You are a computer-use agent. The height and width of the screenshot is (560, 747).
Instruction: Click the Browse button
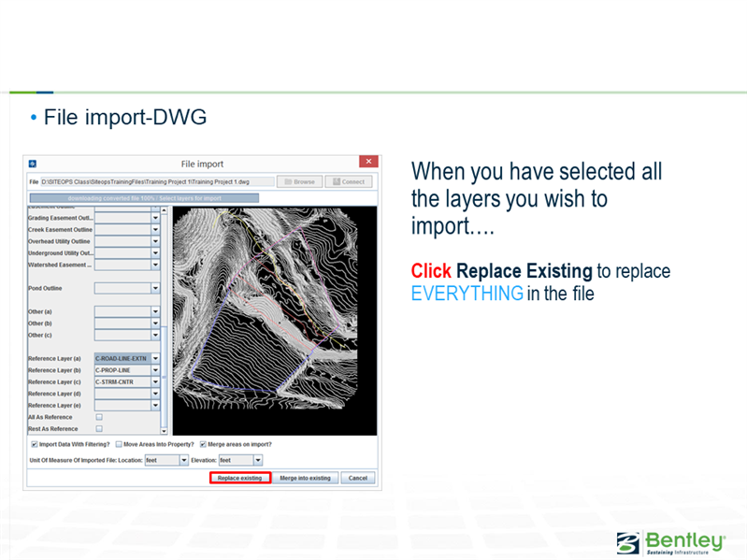coord(300,182)
